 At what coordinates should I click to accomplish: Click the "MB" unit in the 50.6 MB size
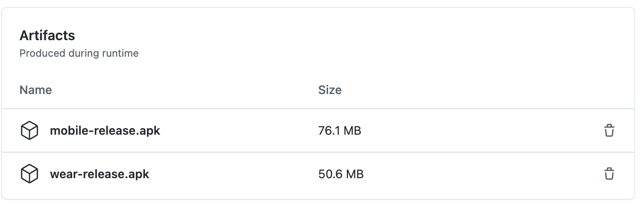pyautogui.click(x=354, y=174)
